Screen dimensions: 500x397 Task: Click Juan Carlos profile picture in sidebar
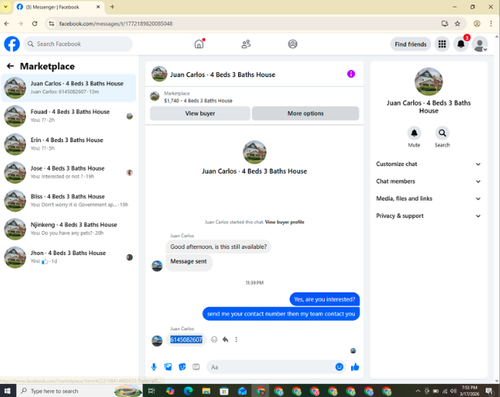coord(429,82)
